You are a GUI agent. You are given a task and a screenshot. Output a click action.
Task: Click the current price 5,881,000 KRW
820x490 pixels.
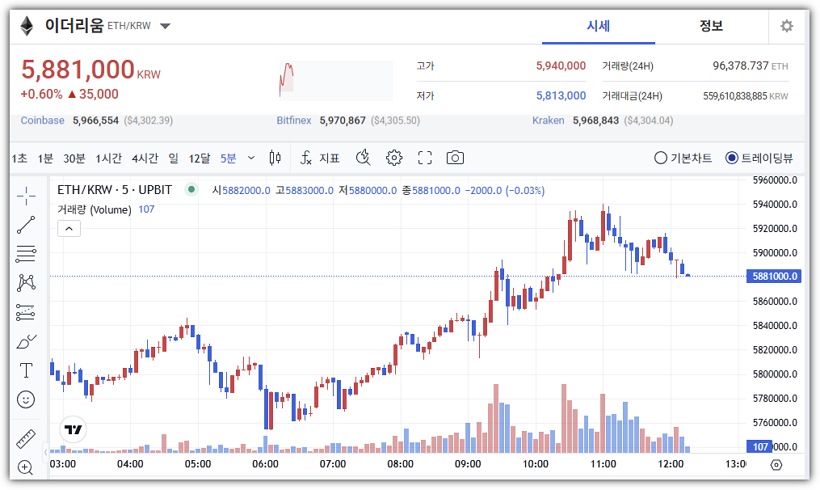click(90, 70)
